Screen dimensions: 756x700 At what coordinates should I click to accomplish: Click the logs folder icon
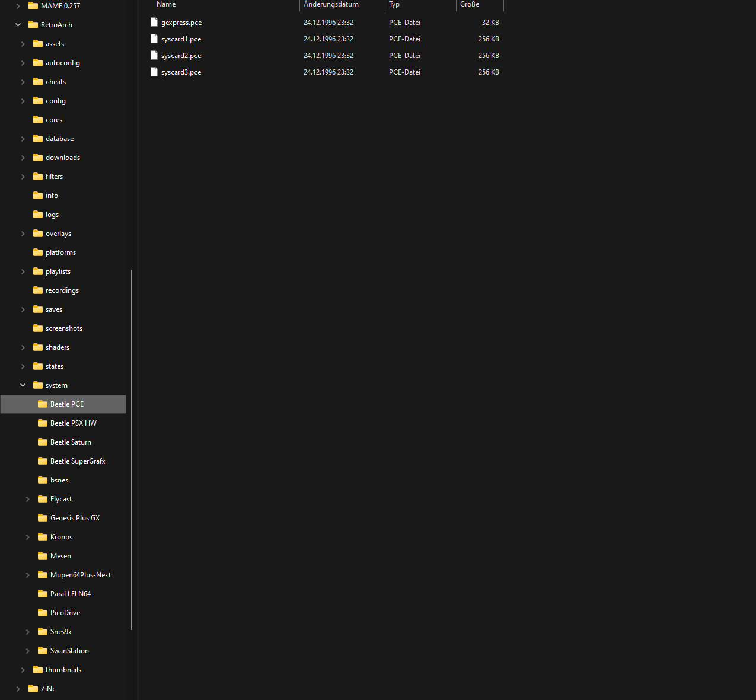click(x=38, y=215)
